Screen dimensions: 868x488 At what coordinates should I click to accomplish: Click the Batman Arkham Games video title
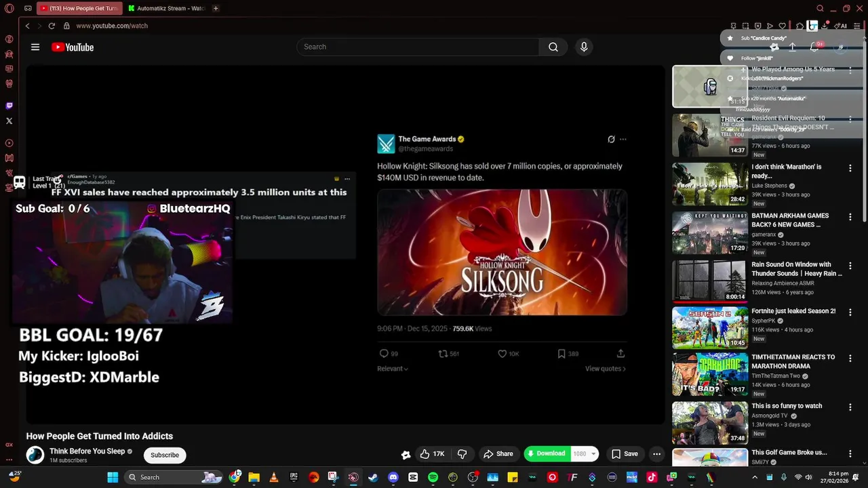point(791,220)
